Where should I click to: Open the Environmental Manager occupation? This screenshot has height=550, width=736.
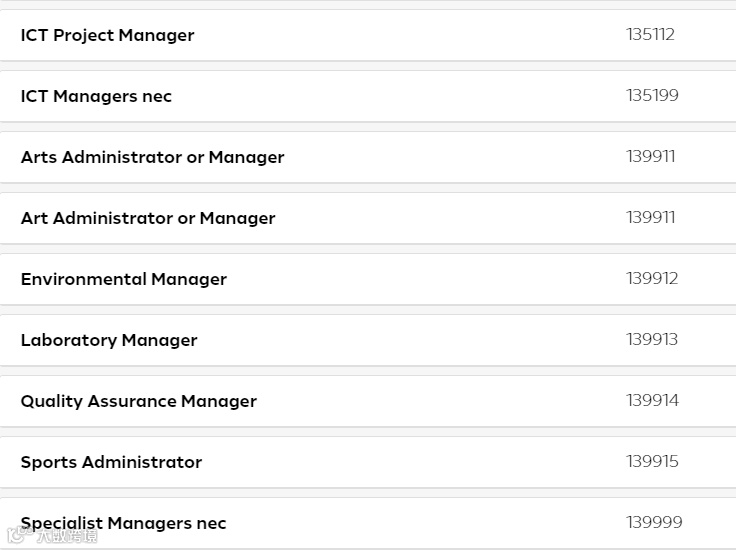(x=124, y=279)
